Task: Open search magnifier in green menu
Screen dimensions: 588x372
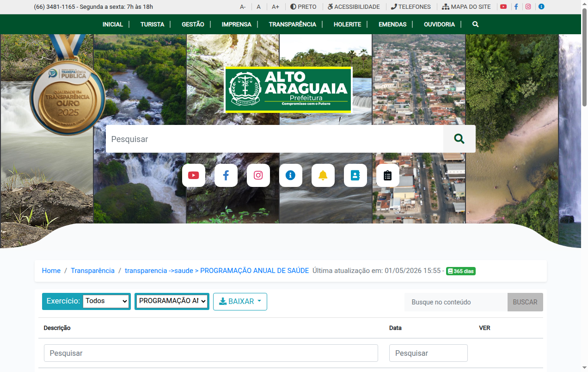Action: 475,24
